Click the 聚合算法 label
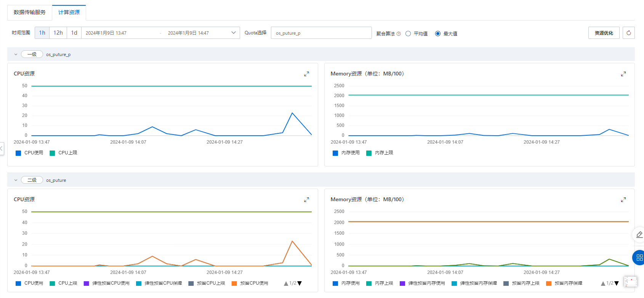Screen dimensions: 644x298 point(386,34)
